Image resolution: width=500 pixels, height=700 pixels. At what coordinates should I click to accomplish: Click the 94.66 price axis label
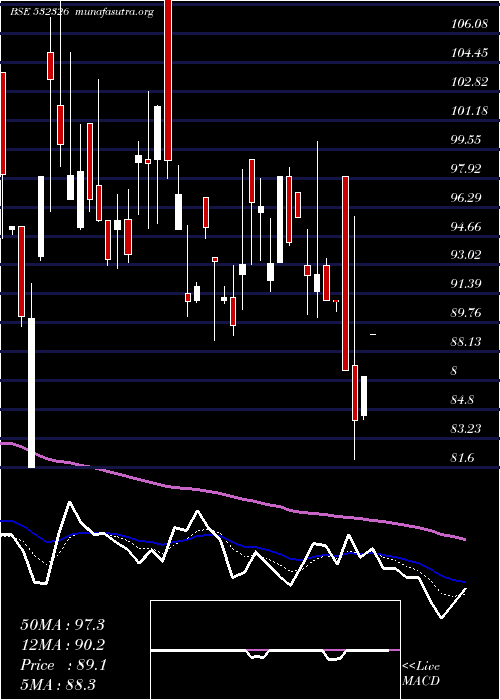point(466,226)
